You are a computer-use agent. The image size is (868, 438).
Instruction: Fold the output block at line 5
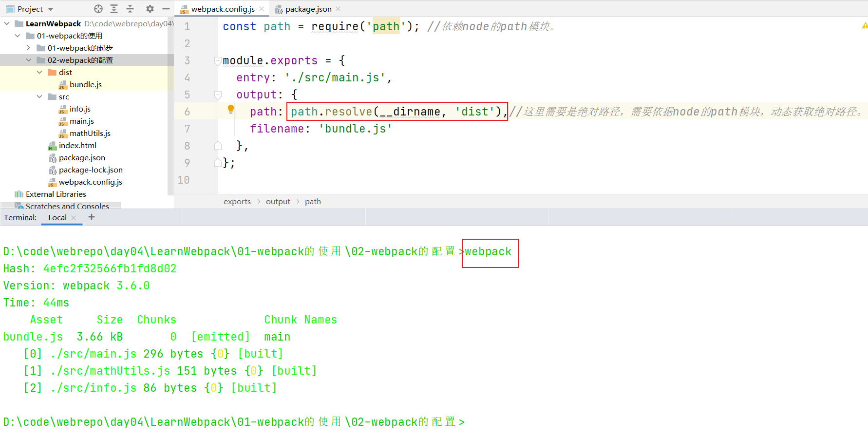tap(218, 95)
